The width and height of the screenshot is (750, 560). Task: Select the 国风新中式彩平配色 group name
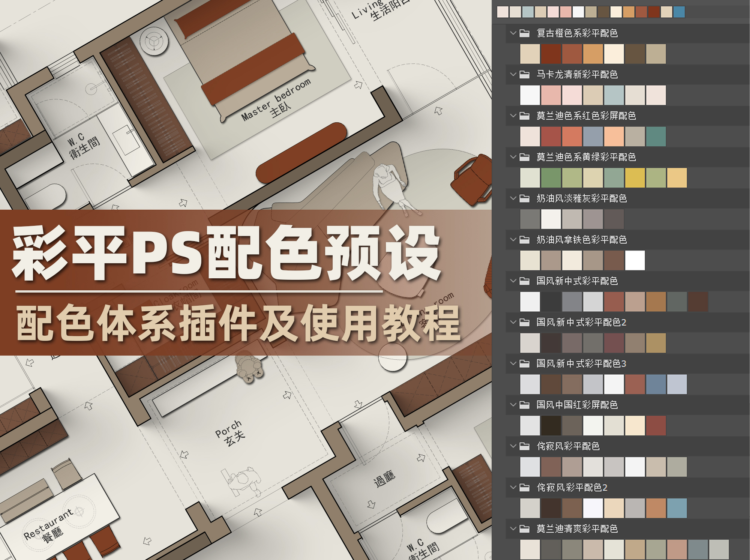pos(577,281)
